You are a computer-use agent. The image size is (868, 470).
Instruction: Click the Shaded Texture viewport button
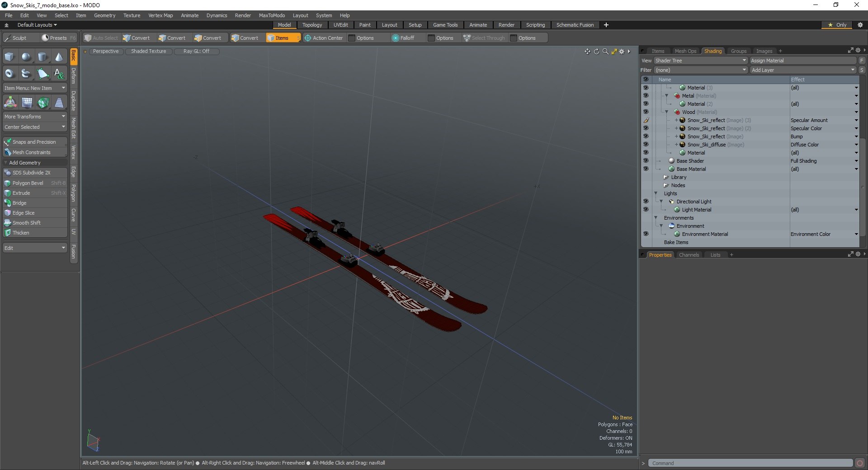coord(148,52)
